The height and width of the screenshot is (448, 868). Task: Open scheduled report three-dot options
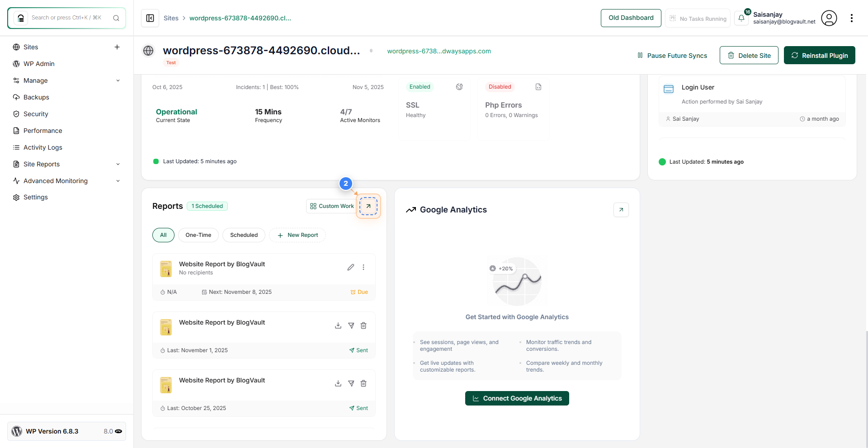(x=363, y=267)
